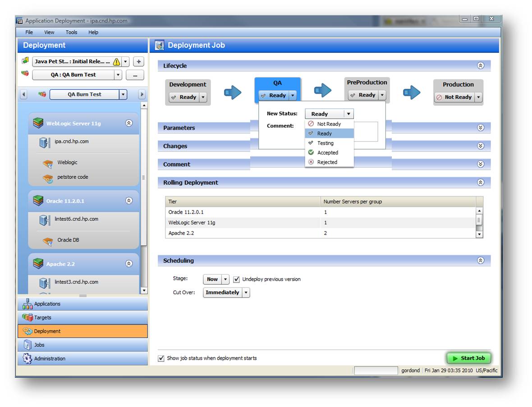Click the application window icon in the title bar
The height and width of the screenshot is (407, 532).
coord(20,21)
